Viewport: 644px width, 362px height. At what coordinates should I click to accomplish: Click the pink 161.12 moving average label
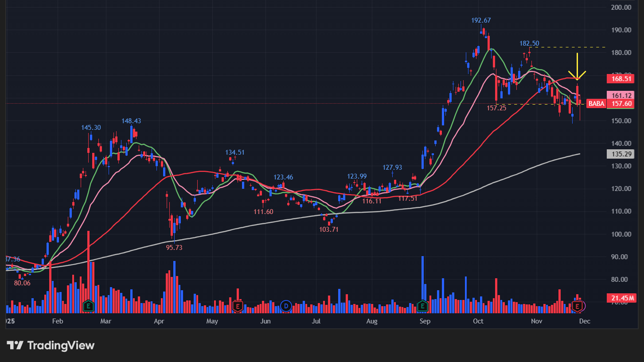[621, 95]
